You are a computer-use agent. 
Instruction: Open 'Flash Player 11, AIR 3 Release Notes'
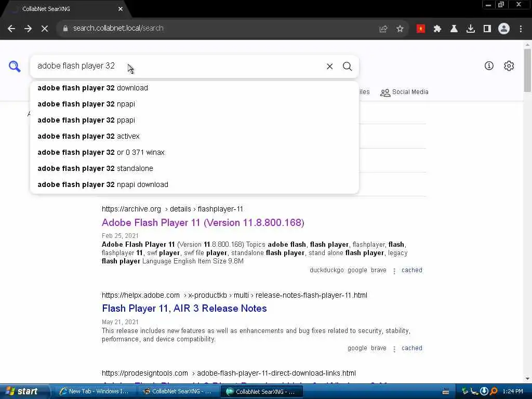pyautogui.click(x=184, y=309)
